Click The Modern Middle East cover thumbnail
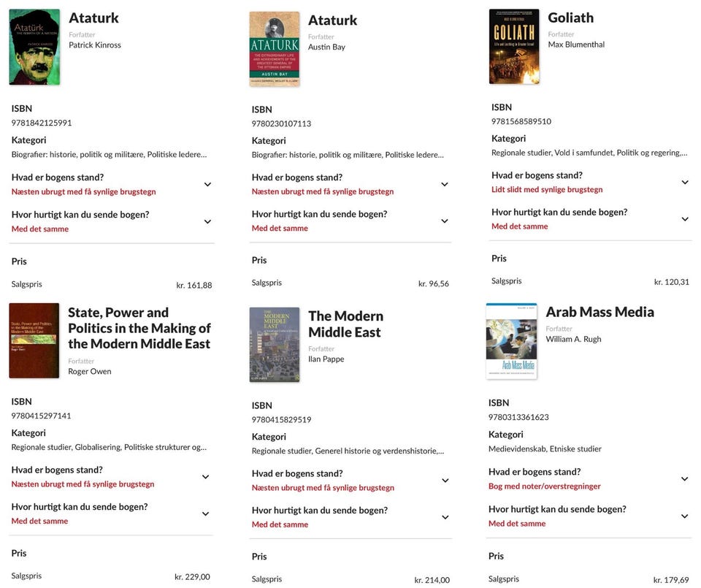This screenshot has width=701, height=588. click(x=275, y=345)
